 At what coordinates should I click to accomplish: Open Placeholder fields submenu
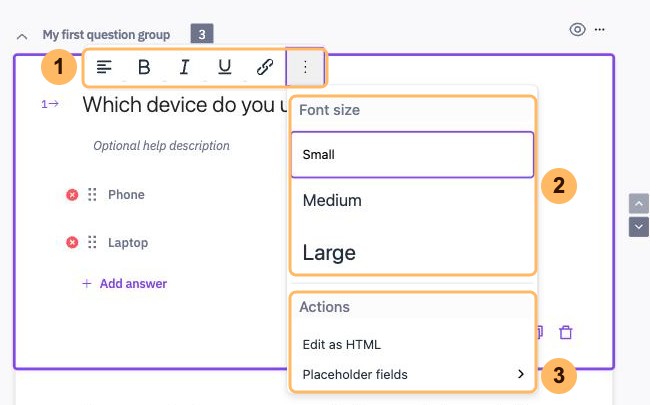(x=412, y=374)
